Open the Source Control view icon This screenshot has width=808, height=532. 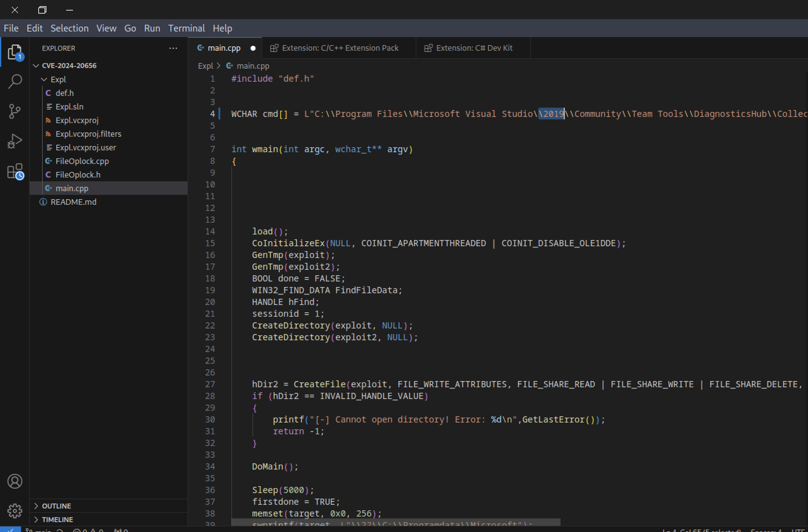15,111
